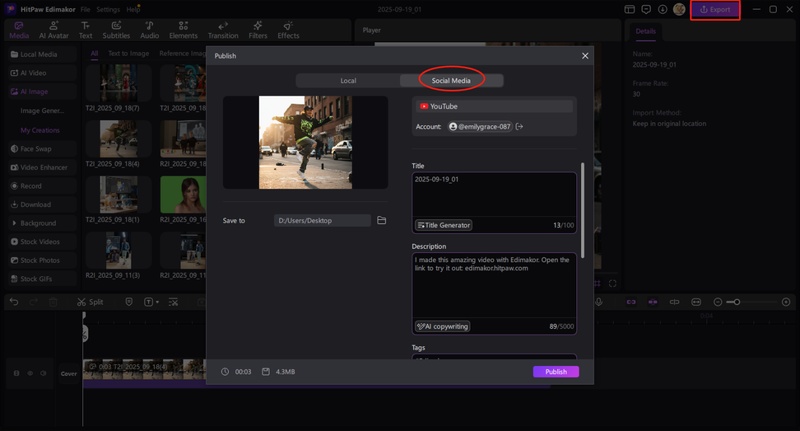Open My Creations in the sidebar
This screenshot has height=431, width=800.
click(x=40, y=131)
